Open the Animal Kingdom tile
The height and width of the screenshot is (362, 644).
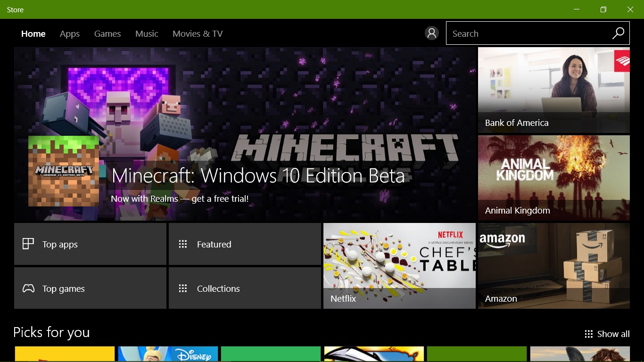click(554, 178)
